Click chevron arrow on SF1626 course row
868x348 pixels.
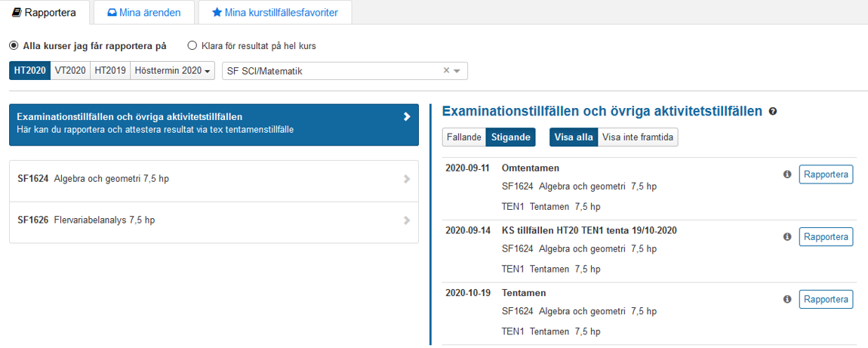pos(407,220)
